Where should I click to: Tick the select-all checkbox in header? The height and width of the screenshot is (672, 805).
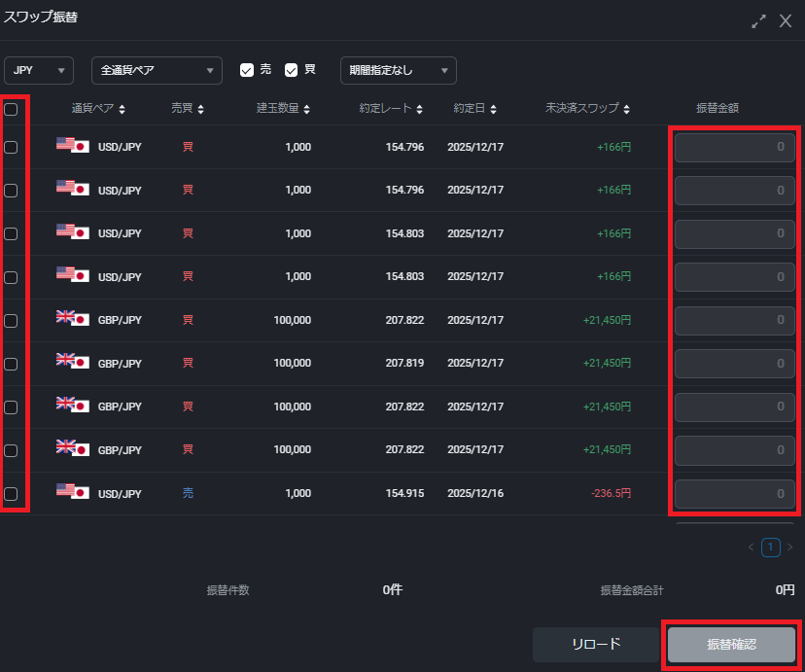(11, 109)
